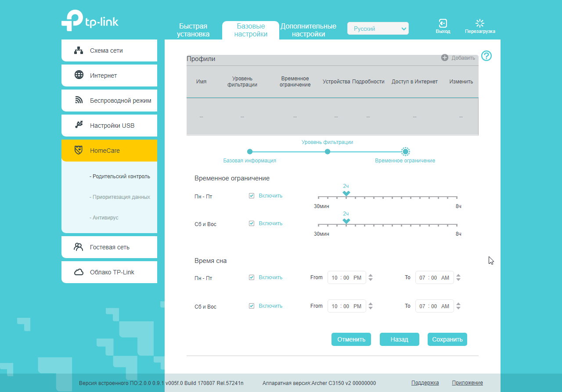Click the Перезагрузка reboot icon
Image resolution: width=562 pixels, height=392 pixels.
pos(480,23)
